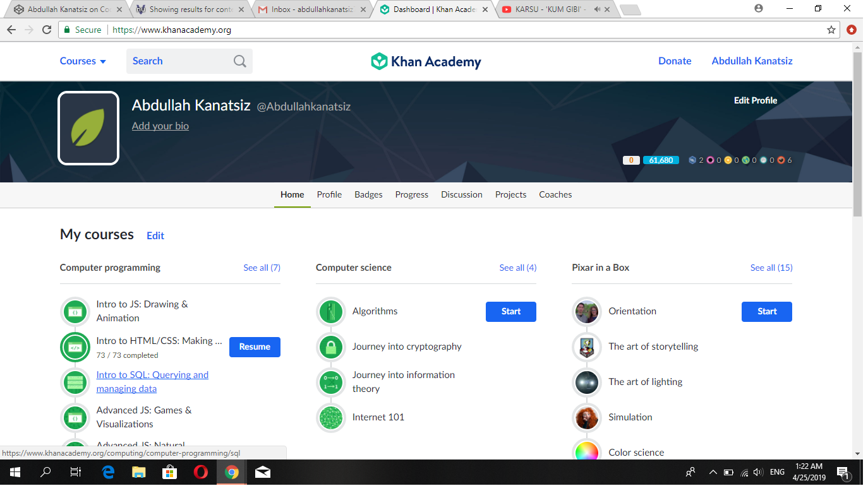The image size is (868, 486).
Task: Click See all (7) for Computer programming
Action: pyautogui.click(x=262, y=268)
